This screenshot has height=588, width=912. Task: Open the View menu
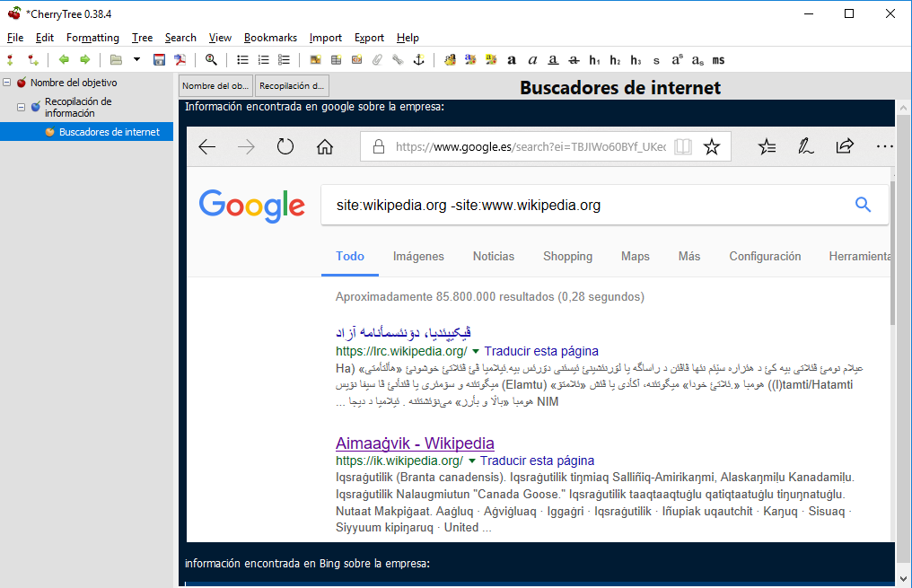(220, 38)
